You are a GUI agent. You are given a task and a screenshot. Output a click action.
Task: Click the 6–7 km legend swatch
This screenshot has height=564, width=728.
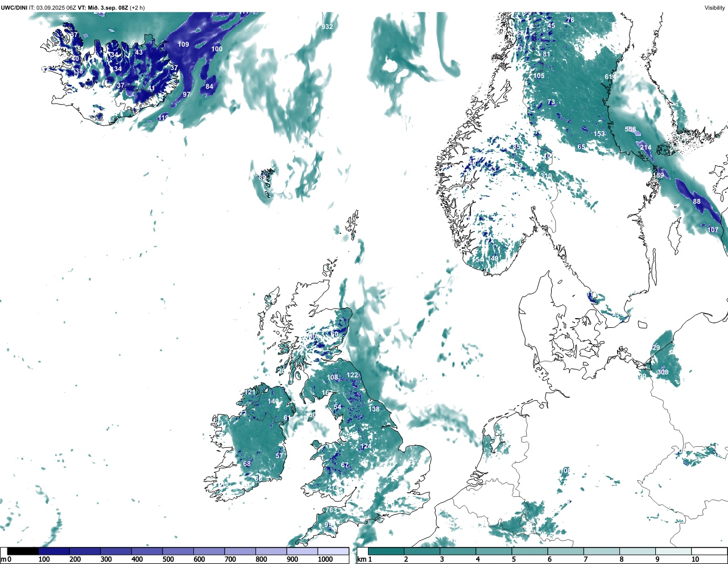point(565,551)
